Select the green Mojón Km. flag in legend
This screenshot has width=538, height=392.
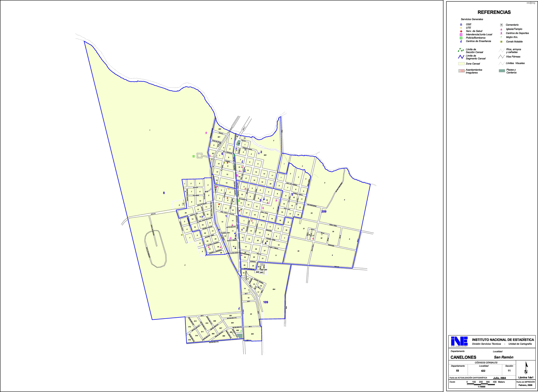(501, 37)
